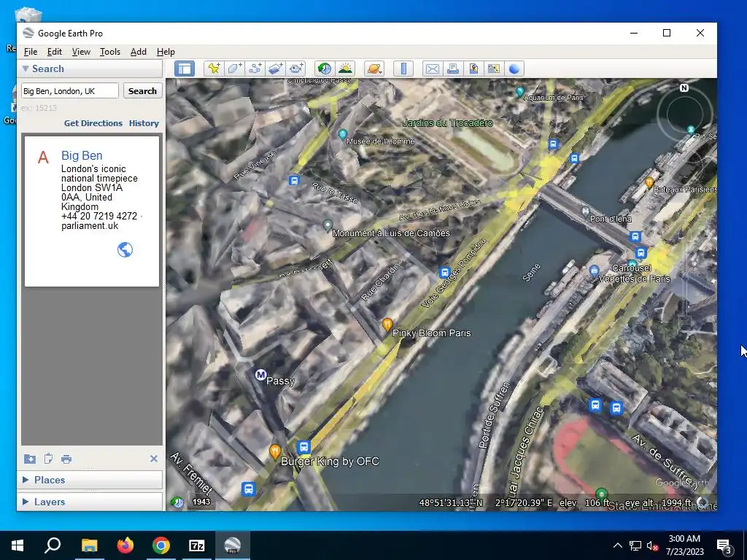Click the print toolbar icon
This screenshot has width=747, height=560.
pos(452,69)
